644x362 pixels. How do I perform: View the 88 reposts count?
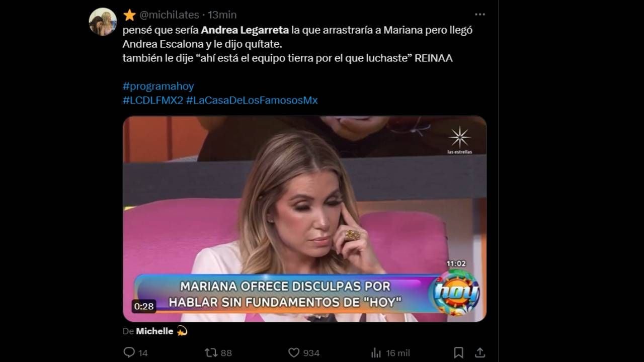click(226, 353)
